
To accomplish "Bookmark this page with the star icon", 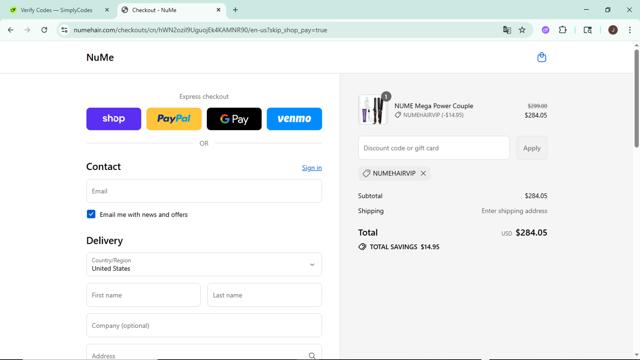I will pyautogui.click(x=522, y=30).
